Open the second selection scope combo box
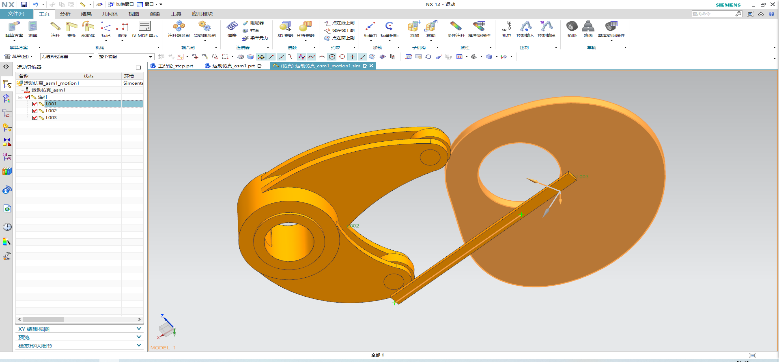Viewport: 779px width, 362px height. click(126, 57)
